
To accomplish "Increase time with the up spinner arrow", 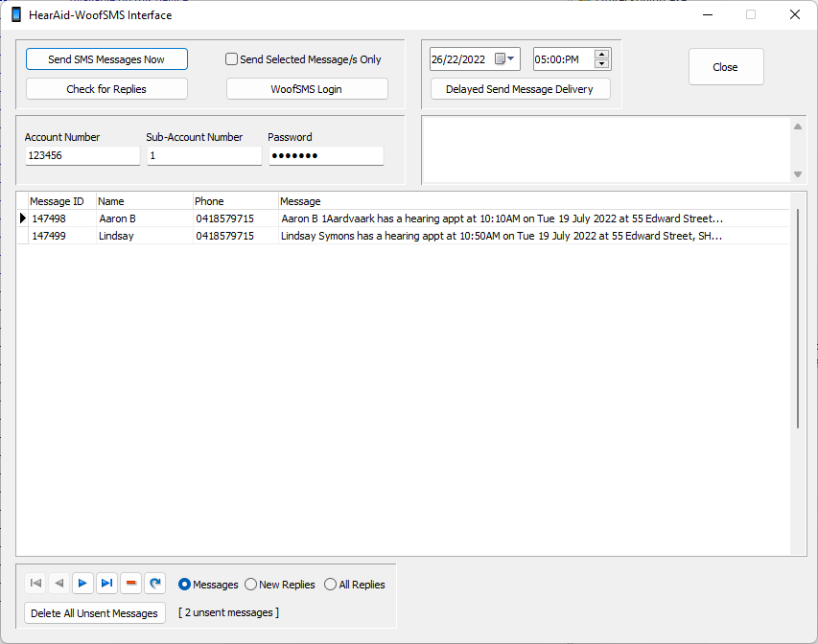I will (x=601, y=55).
